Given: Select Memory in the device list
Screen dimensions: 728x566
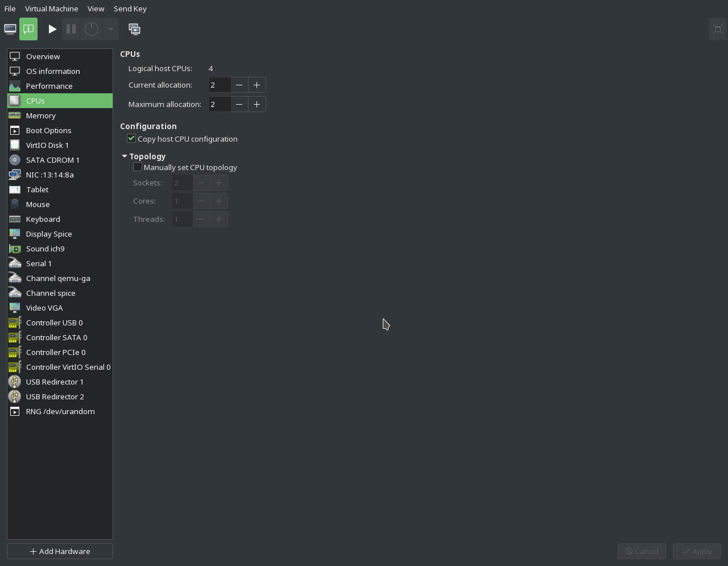Looking at the screenshot, I should coord(40,115).
